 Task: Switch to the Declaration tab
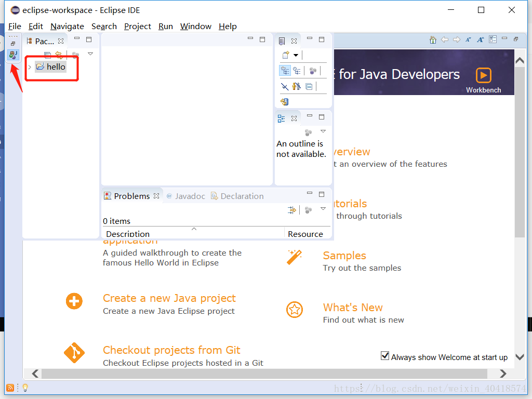tap(237, 196)
